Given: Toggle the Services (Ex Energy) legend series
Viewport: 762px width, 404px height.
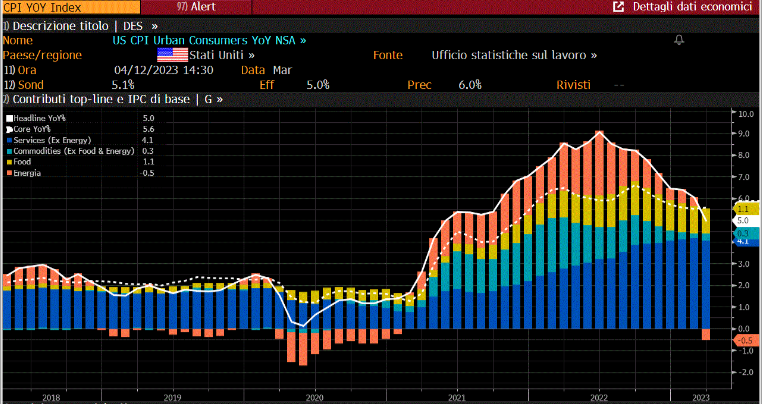Looking at the screenshot, I should click(x=50, y=140).
